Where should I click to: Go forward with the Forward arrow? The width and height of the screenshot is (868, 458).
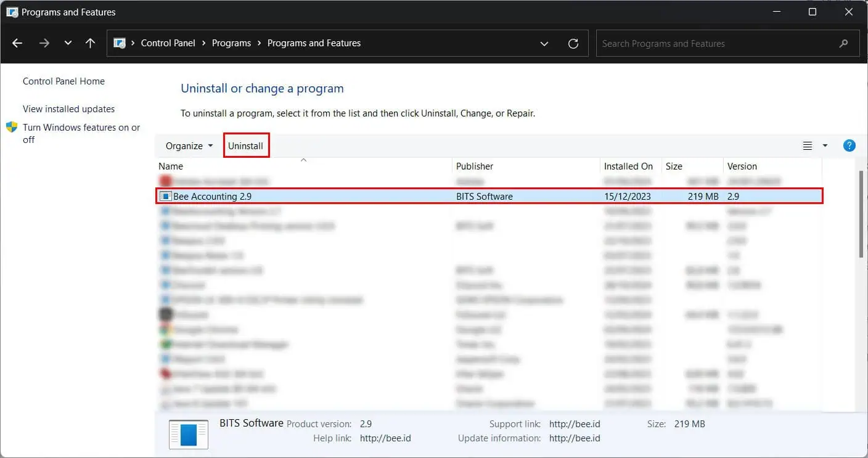tap(44, 43)
